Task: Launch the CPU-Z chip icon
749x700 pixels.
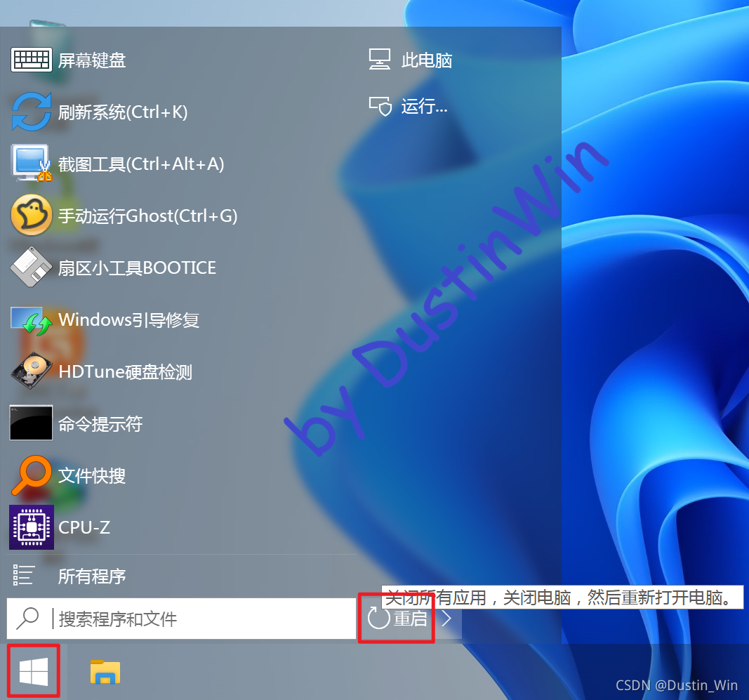Action: pyautogui.click(x=31, y=527)
